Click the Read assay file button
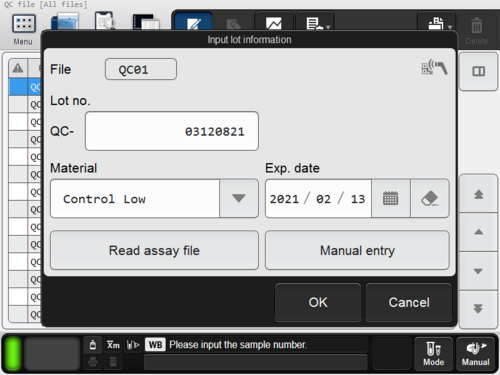Screen dimensions: 500x375 pyautogui.click(x=154, y=250)
